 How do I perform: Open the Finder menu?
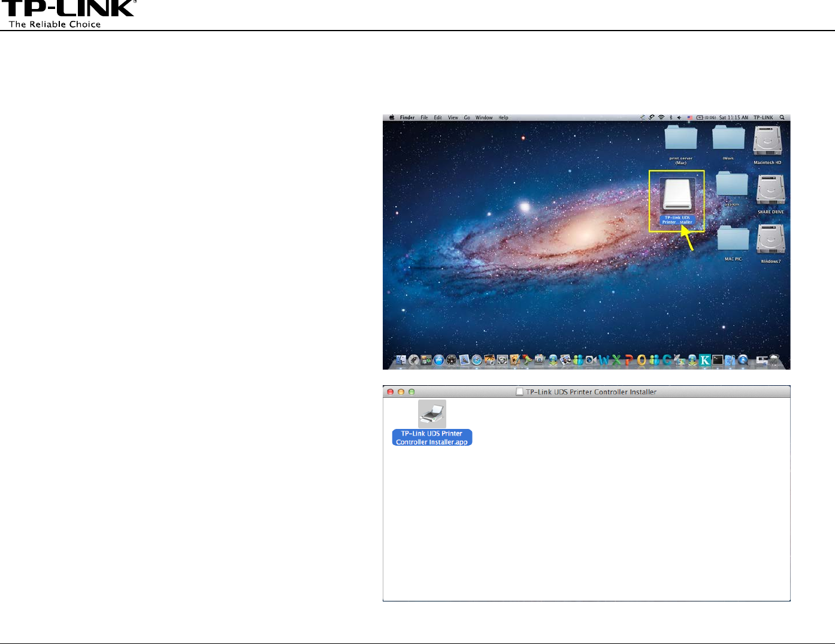(x=407, y=117)
